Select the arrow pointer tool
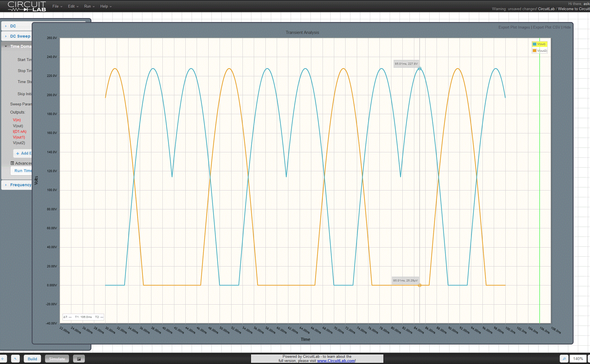This screenshot has height=364, width=590. tap(15, 359)
